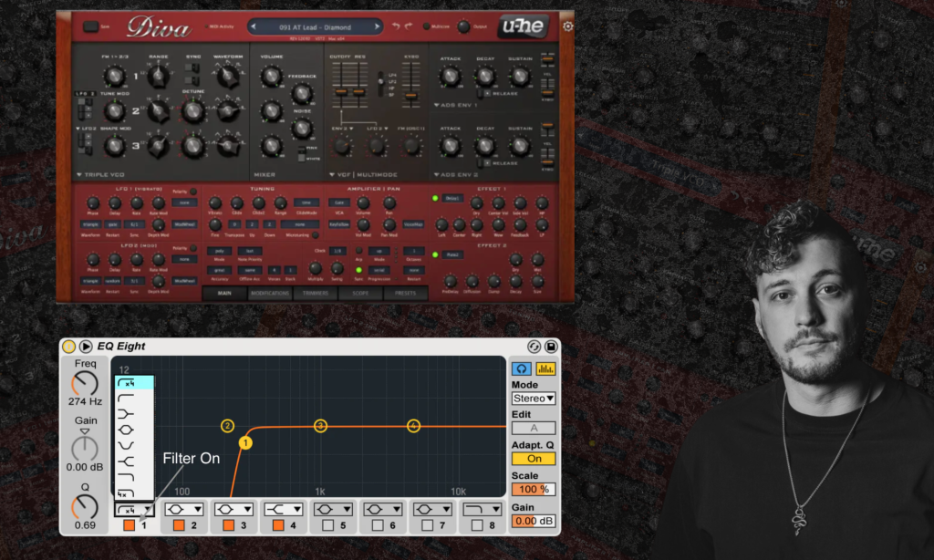Open the Stereo mode dropdown

[x=534, y=399]
